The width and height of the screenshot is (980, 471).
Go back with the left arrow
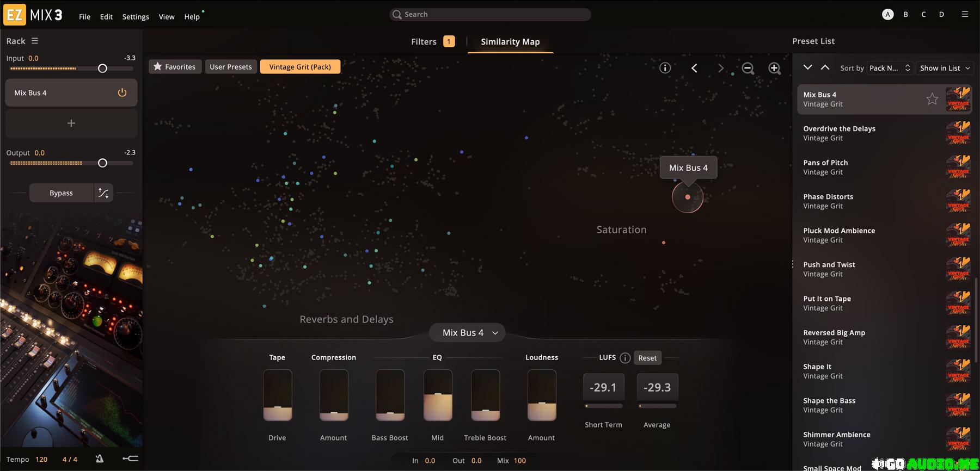point(694,68)
